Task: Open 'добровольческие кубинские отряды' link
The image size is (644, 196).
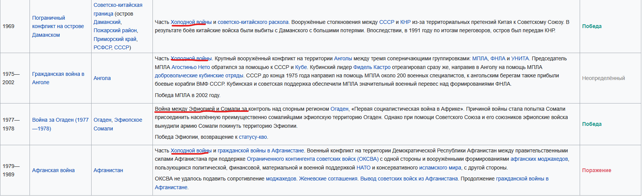Action: (x=199, y=75)
